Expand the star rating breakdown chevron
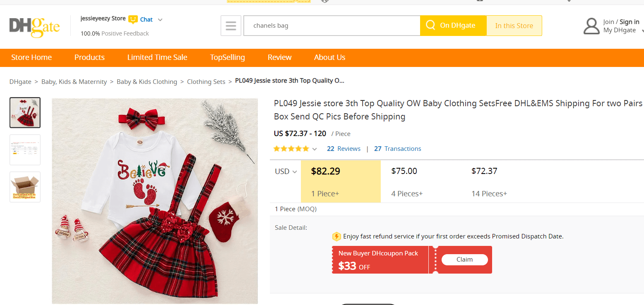 [315, 149]
